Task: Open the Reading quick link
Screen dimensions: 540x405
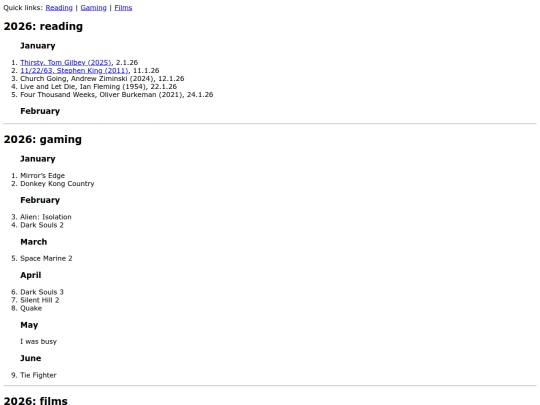Action: pos(59,8)
